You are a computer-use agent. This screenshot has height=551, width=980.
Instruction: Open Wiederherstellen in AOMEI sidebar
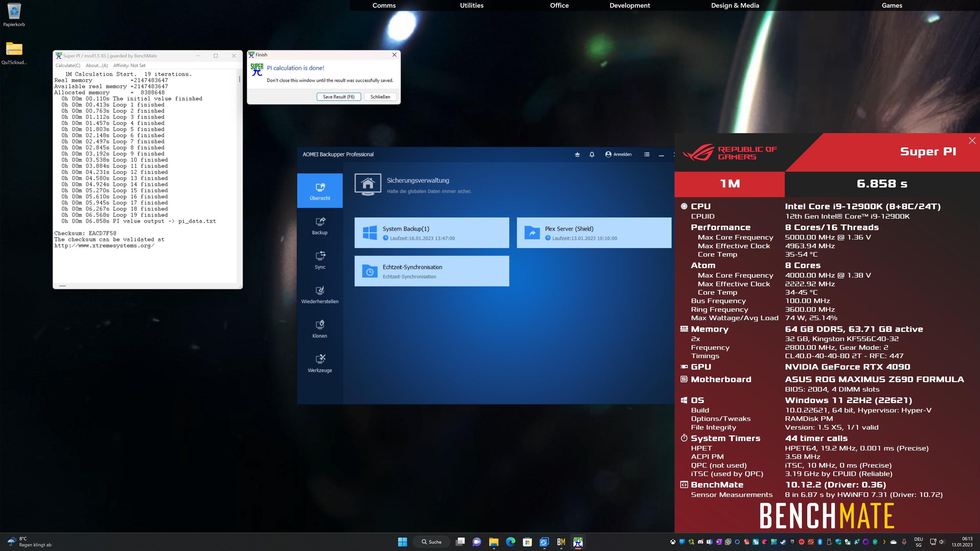click(320, 295)
